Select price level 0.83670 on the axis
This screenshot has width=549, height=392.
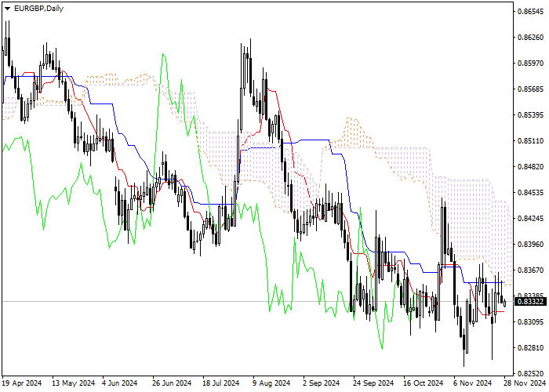pos(530,270)
